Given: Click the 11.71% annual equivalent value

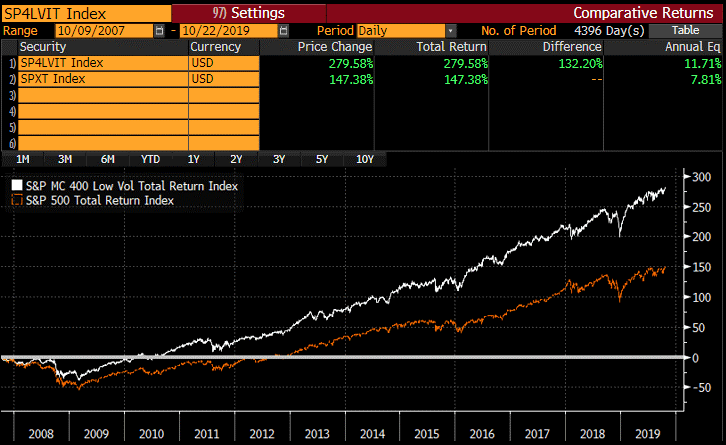Looking at the screenshot, I should (x=703, y=63).
